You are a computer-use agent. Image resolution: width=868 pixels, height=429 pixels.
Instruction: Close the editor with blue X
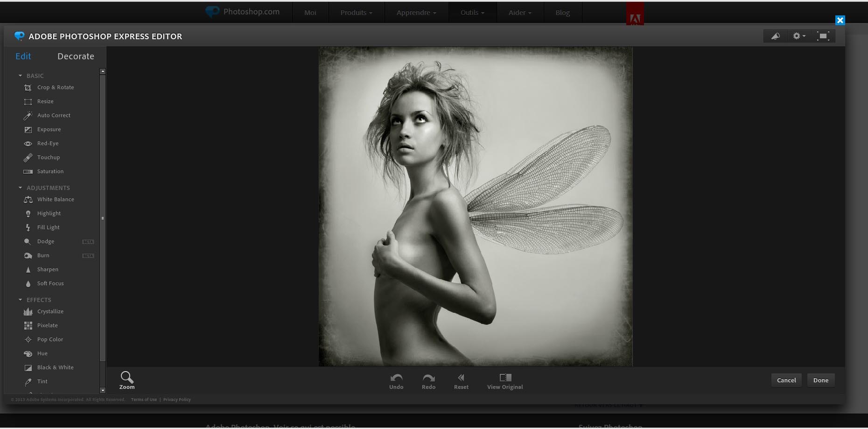(x=840, y=20)
